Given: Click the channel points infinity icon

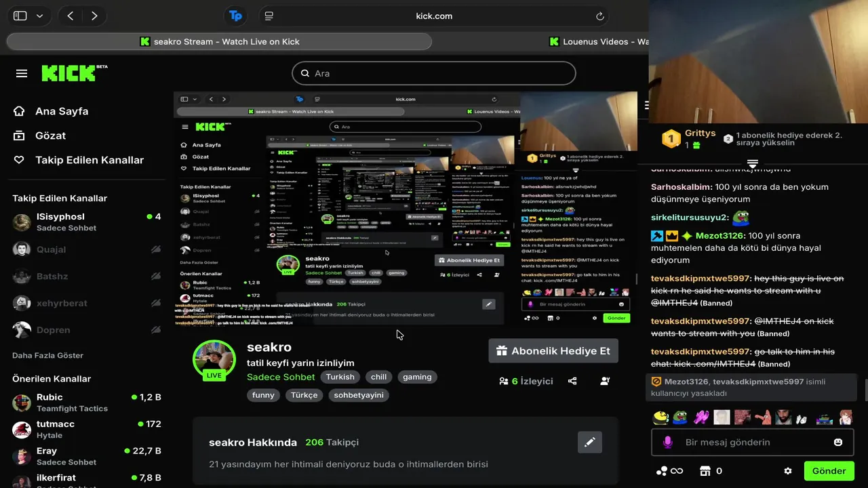Looking at the screenshot, I should point(669,471).
